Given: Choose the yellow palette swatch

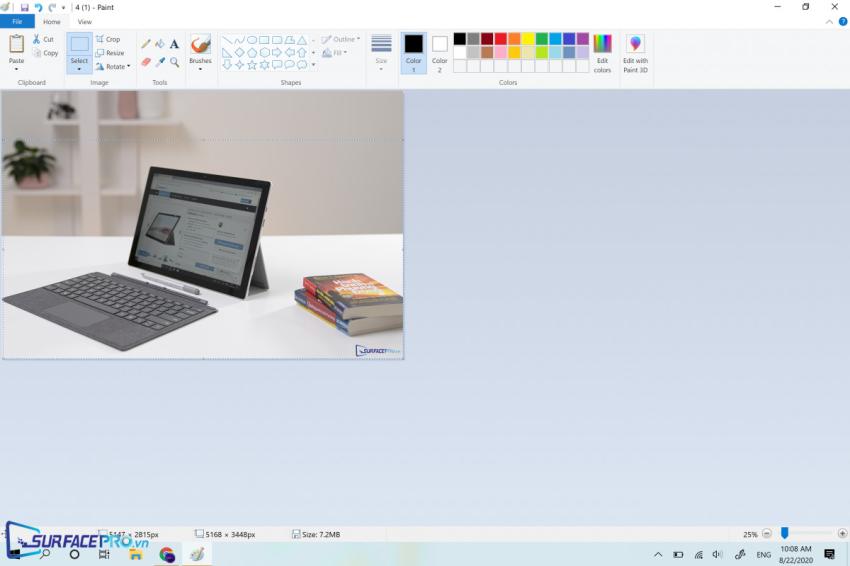Looking at the screenshot, I should point(528,38).
